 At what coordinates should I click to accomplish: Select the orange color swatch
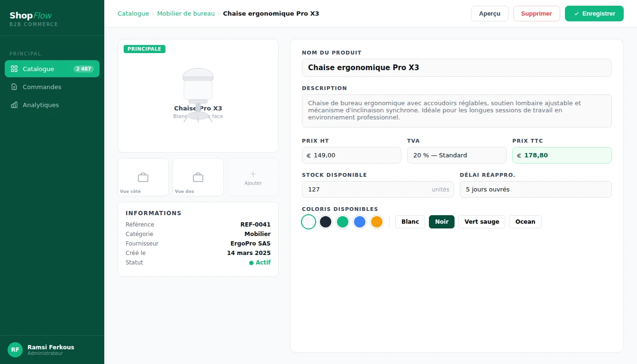point(377,222)
